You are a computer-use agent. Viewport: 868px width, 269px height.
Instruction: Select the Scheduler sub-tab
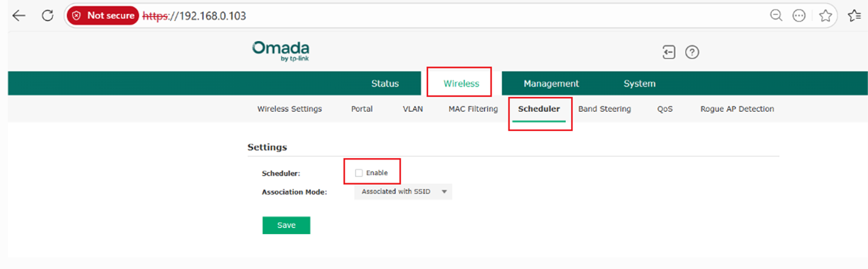pos(538,109)
